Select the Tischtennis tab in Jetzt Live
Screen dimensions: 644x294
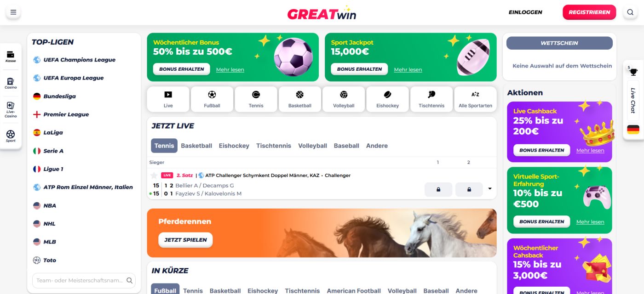274,146
